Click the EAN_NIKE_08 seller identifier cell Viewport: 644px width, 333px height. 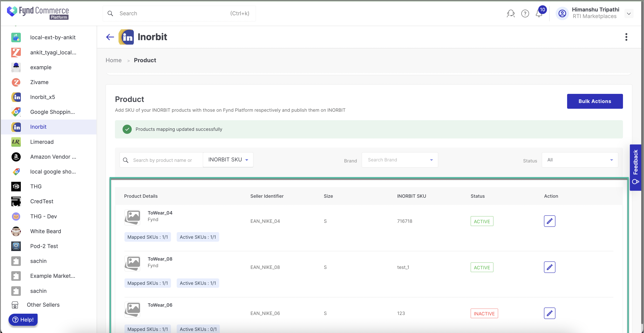click(265, 267)
